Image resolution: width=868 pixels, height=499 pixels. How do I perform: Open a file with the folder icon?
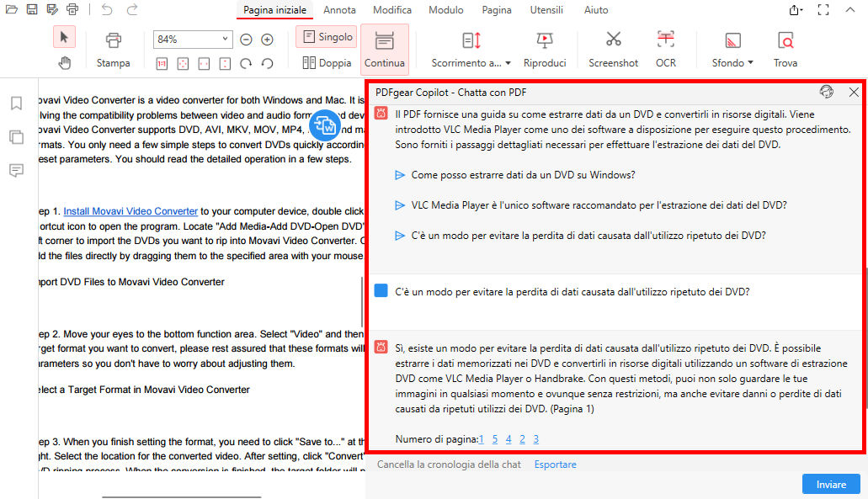point(11,9)
